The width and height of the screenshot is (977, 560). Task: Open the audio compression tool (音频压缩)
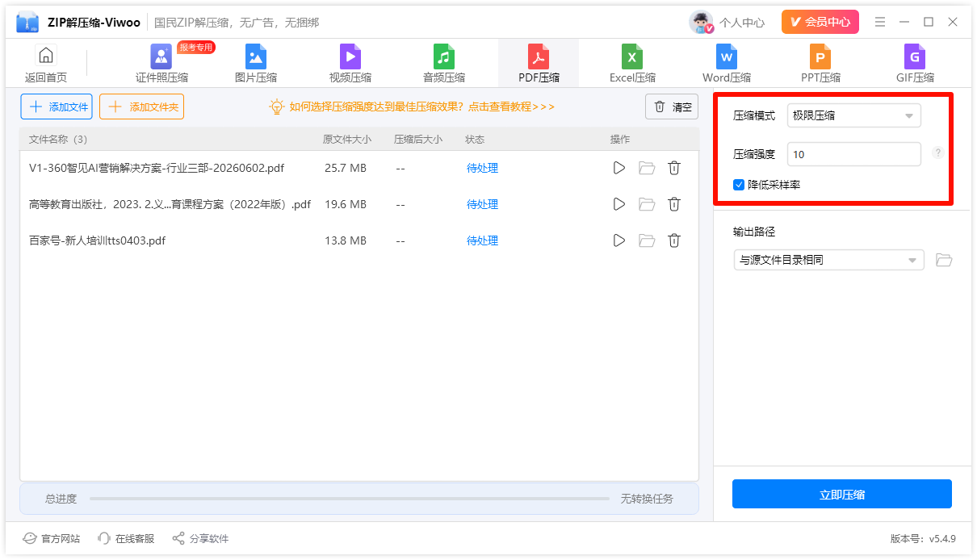coord(444,64)
